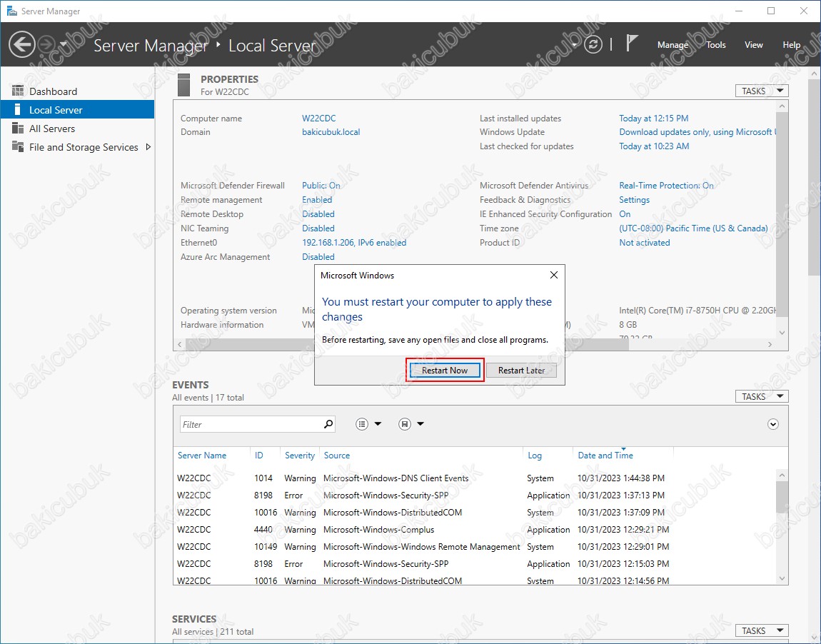Screen dimensions: 821x644
Task: Click the Remote Desktop Disabled link
Action: point(318,214)
